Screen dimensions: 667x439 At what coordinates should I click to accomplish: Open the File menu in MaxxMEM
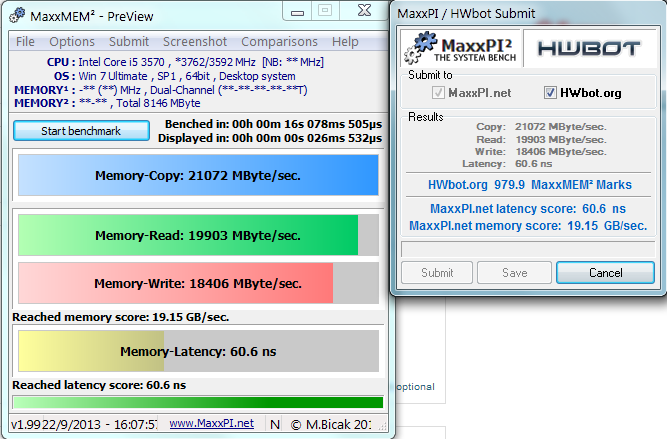tap(25, 42)
